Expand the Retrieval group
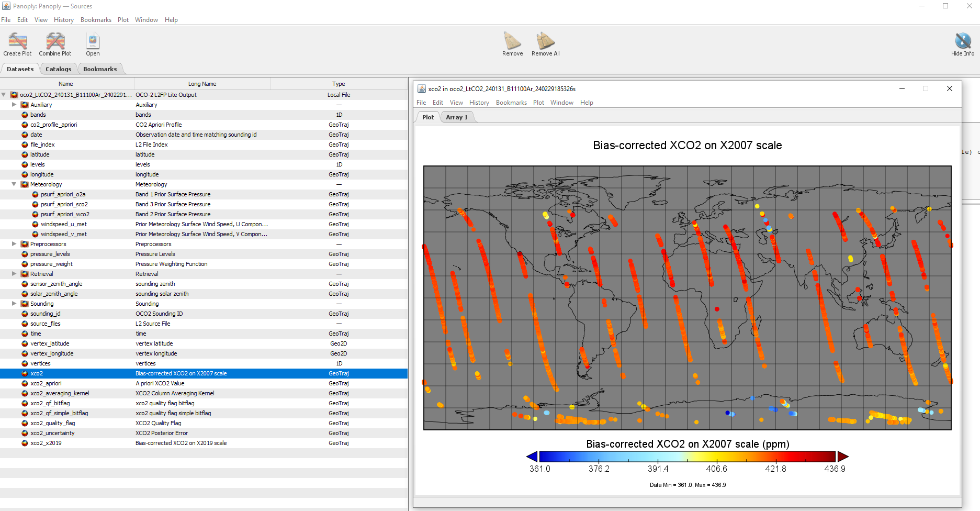 click(x=14, y=274)
